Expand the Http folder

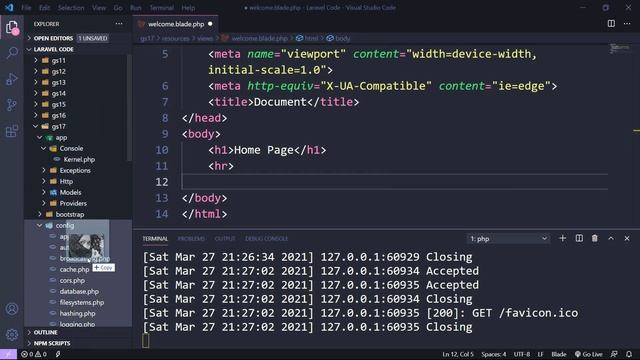(78, 181)
